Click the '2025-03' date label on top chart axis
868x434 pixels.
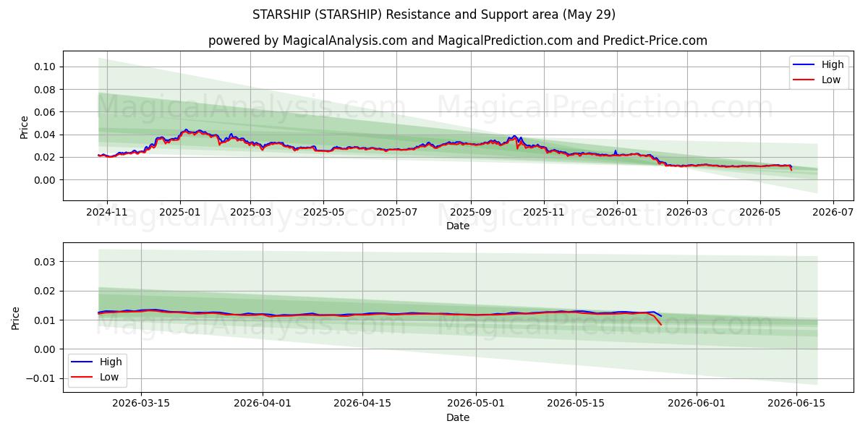250,213
